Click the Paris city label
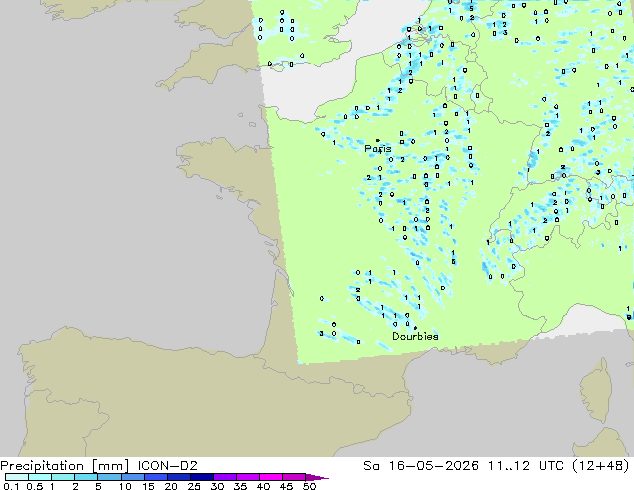The image size is (634, 490). [378, 149]
